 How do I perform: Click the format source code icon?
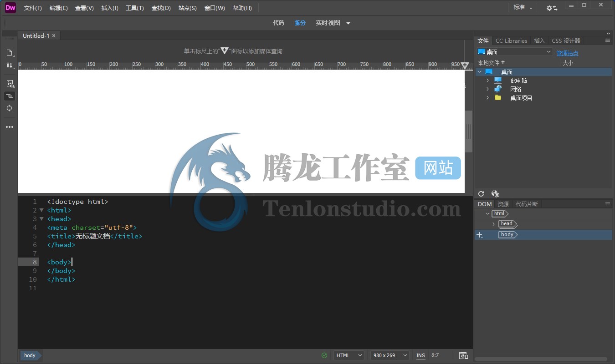10,96
